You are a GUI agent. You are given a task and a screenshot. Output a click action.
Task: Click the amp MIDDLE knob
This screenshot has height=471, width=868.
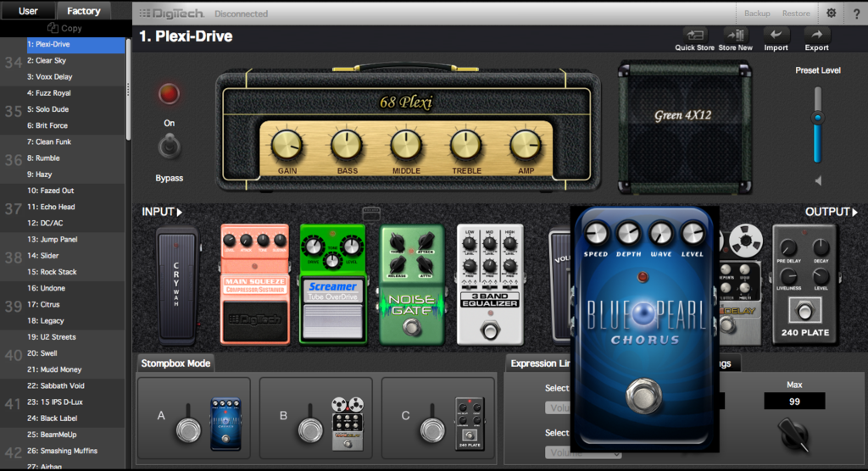406,146
